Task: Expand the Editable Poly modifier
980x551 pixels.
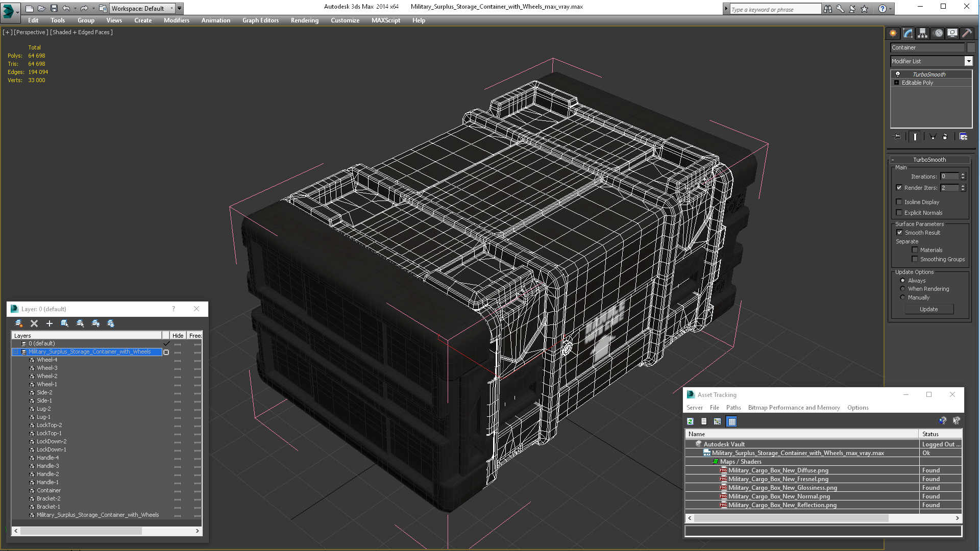Action: click(x=896, y=83)
